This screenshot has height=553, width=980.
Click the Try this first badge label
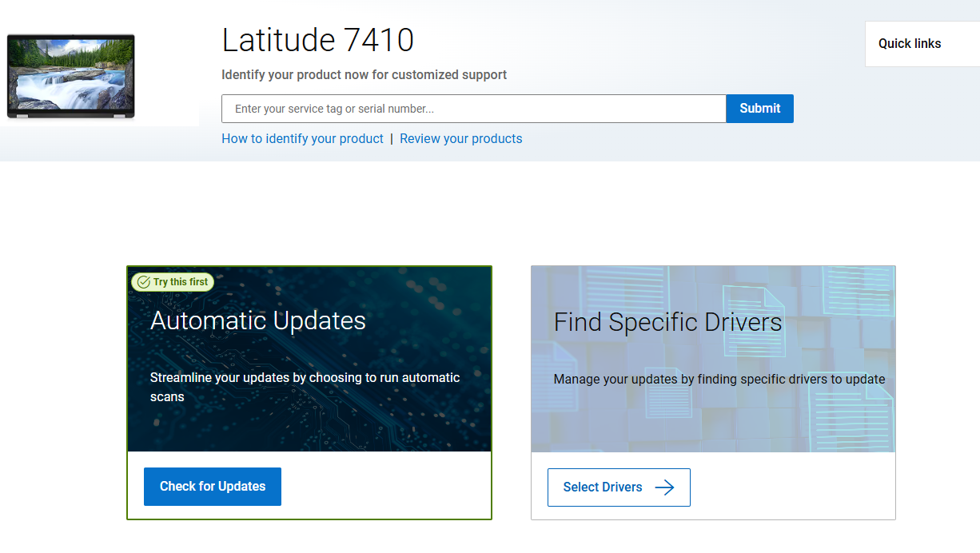point(181,282)
